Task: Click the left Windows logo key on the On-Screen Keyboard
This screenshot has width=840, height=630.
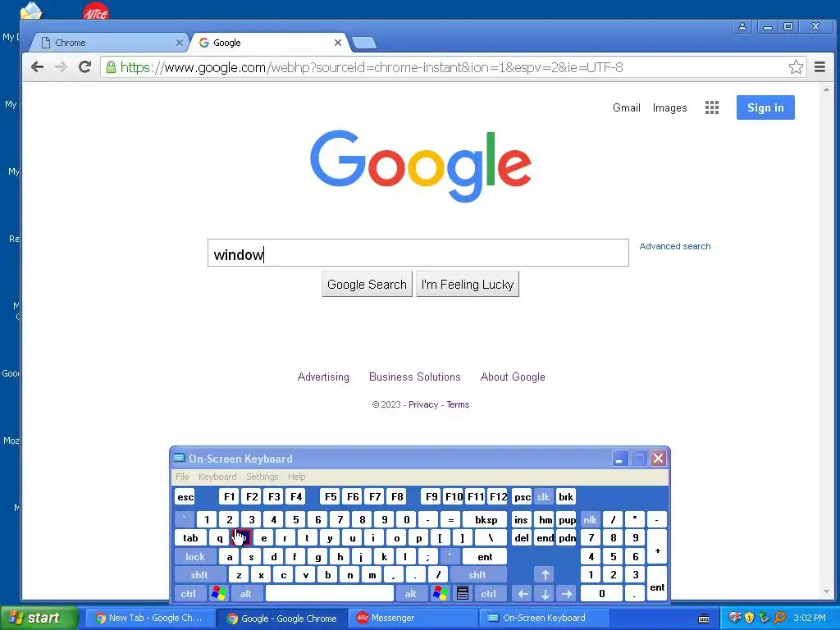Action: [x=218, y=594]
